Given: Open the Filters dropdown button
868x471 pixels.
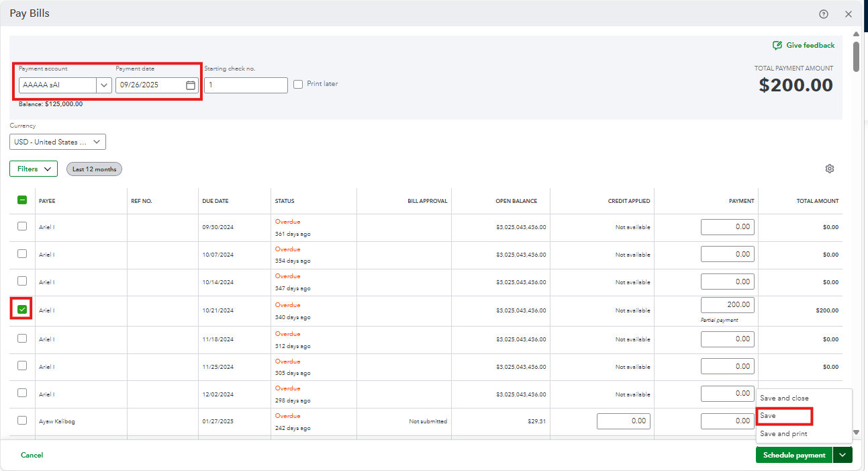Looking at the screenshot, I should click(34, 169).
